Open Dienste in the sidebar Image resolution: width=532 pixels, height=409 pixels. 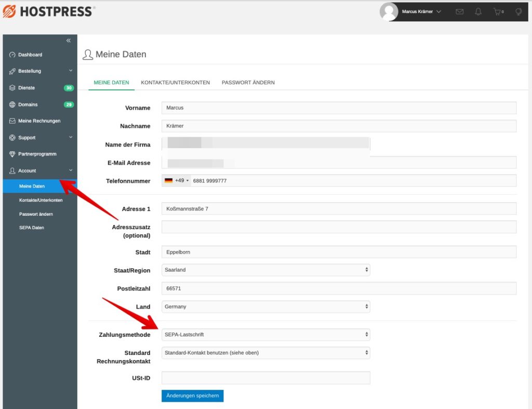26,88
